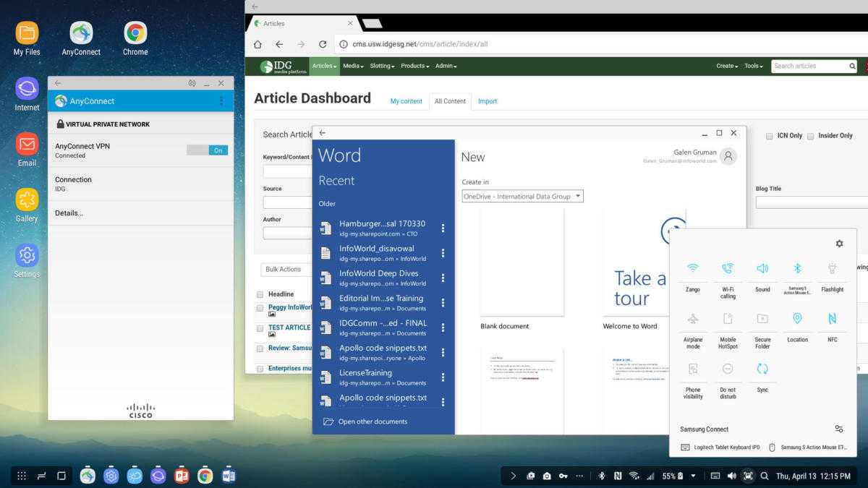Screen dimensions: 868x488
Task: Tap the Phone visibility quick setting
Action: click(693, 369)
